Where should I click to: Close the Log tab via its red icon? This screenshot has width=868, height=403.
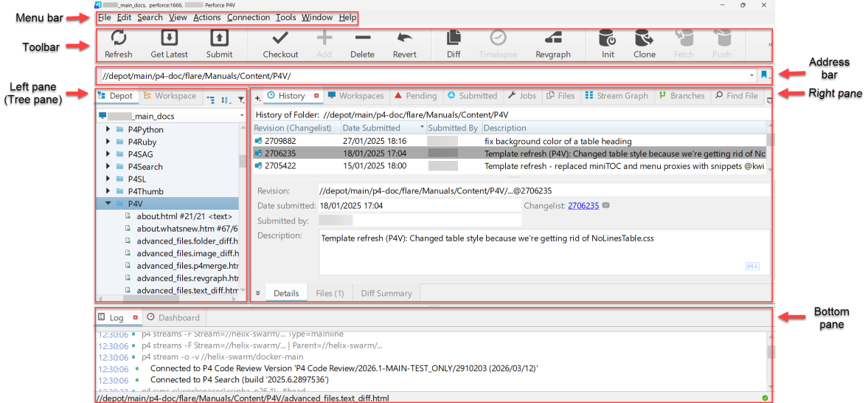[x=134, y=317]
